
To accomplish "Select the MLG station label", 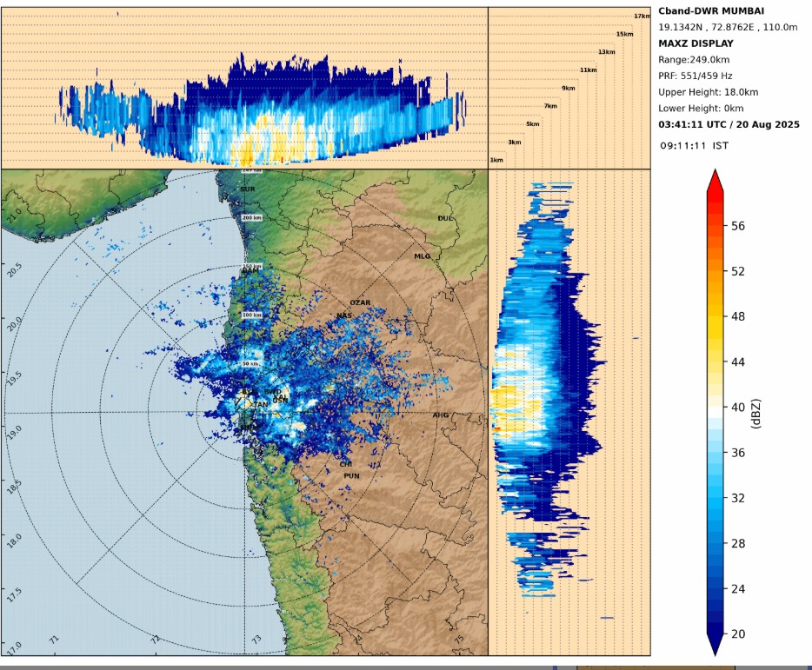I will pos(422,256).
